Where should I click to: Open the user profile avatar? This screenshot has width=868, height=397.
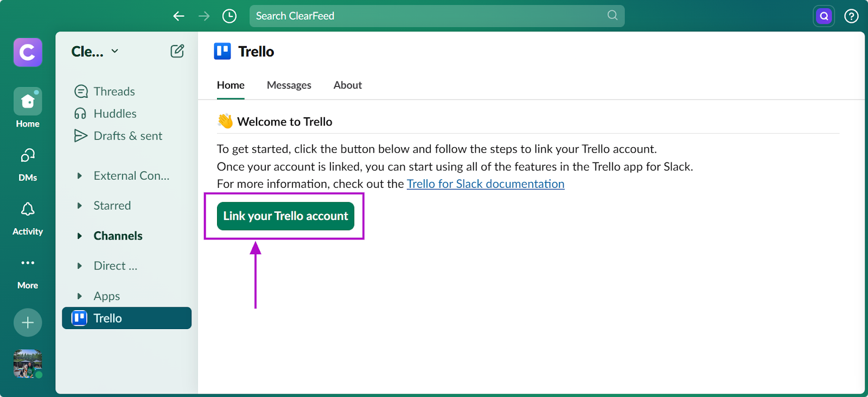(x=28, y=363)
